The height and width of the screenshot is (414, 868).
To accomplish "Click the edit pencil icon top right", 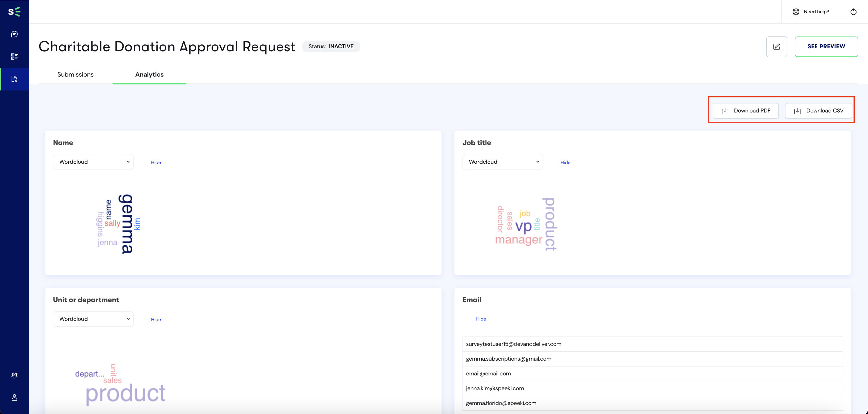I will click(x=777, y=46).
